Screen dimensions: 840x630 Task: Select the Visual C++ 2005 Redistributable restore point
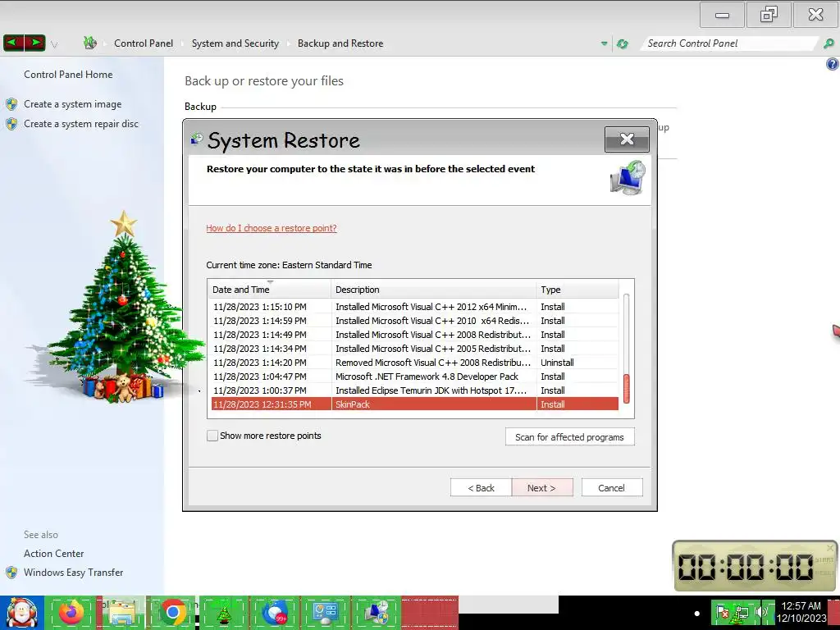413,349
